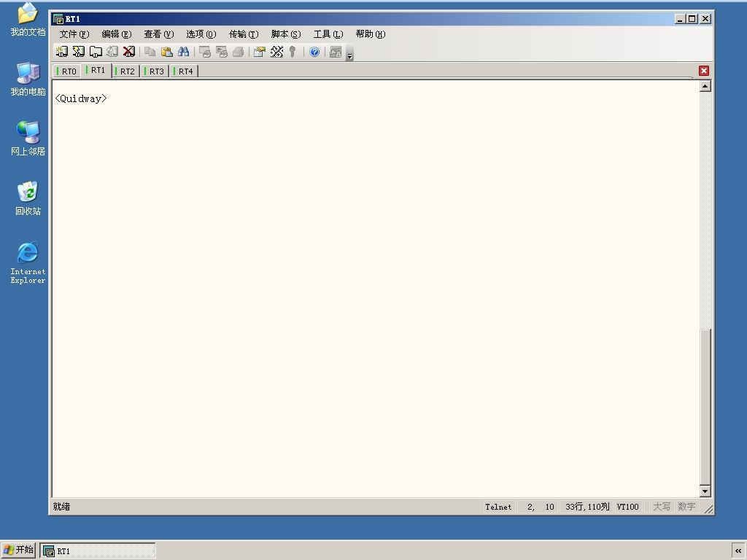This screenshot has height=560, width=747.
Task: Open the 传输(T) menu
Action: click(244, 34)
